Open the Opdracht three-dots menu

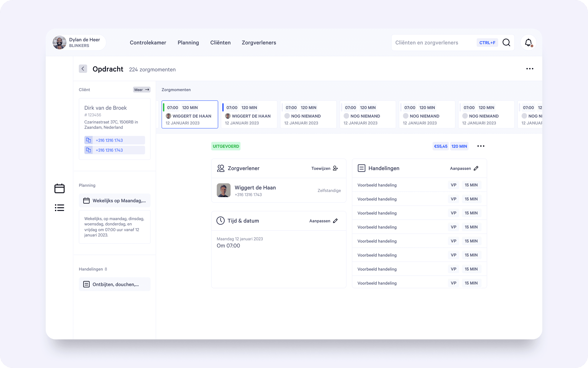coord(530,69)
